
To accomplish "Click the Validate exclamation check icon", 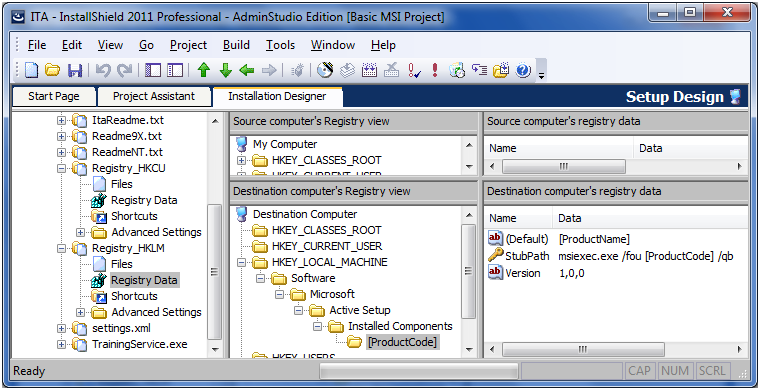I will click(413, 71).
